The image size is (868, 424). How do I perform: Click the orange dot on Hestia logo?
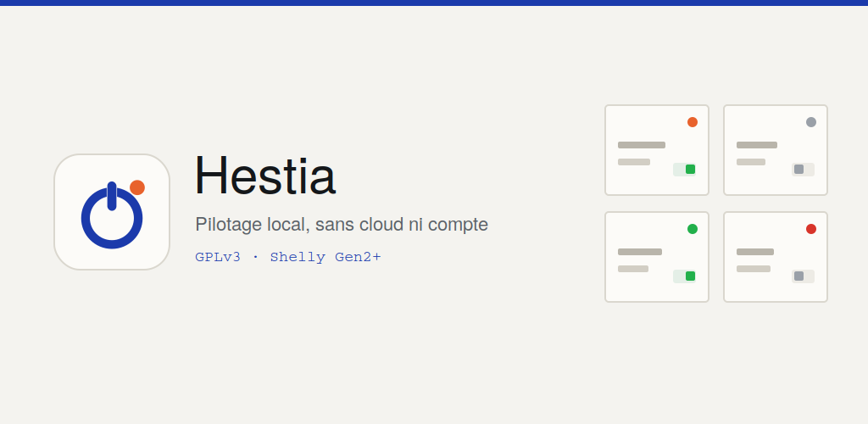point(137,187)
